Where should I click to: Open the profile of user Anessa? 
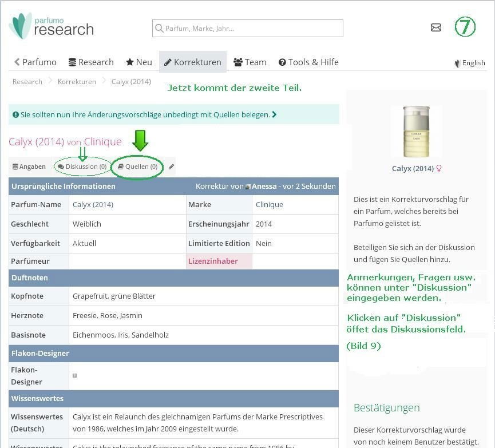[x=264, y=187]
